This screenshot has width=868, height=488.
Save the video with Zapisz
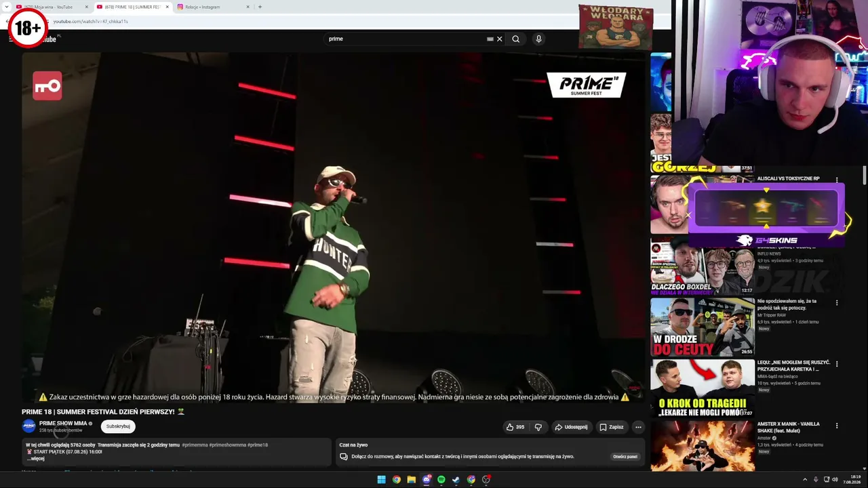(612, 427)
